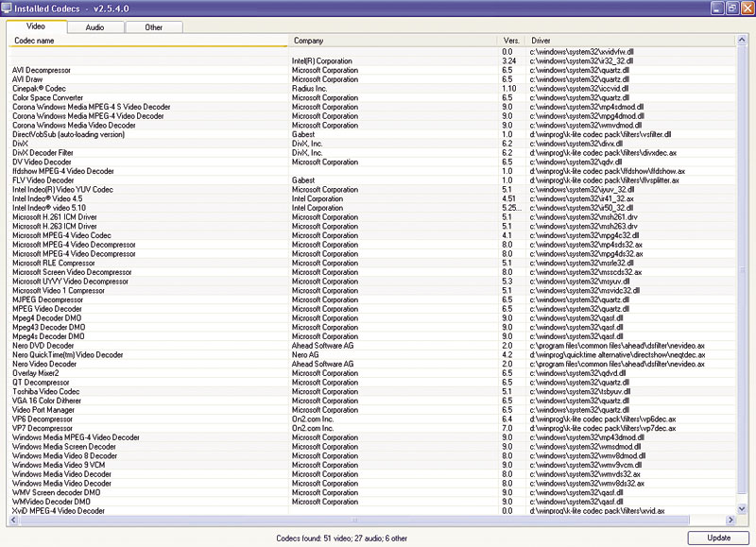Sort by the Vers. column header

click(512, 41)
